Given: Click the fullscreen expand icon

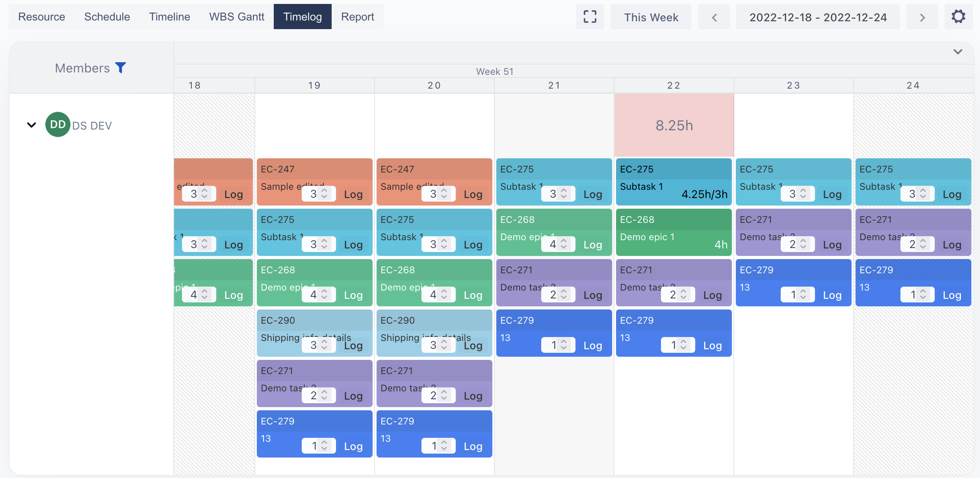Looking at the screenshot, I should point(590,17).
